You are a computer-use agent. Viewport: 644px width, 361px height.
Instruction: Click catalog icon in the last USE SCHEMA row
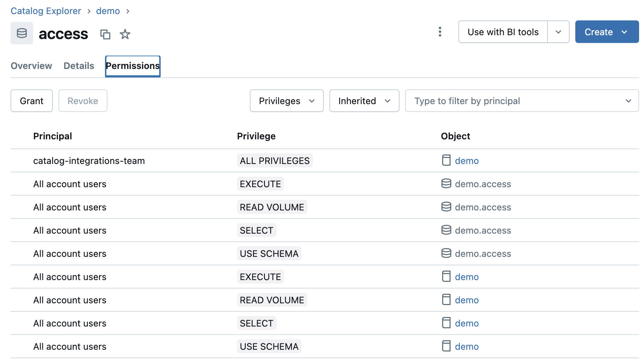tap(446, 346)
